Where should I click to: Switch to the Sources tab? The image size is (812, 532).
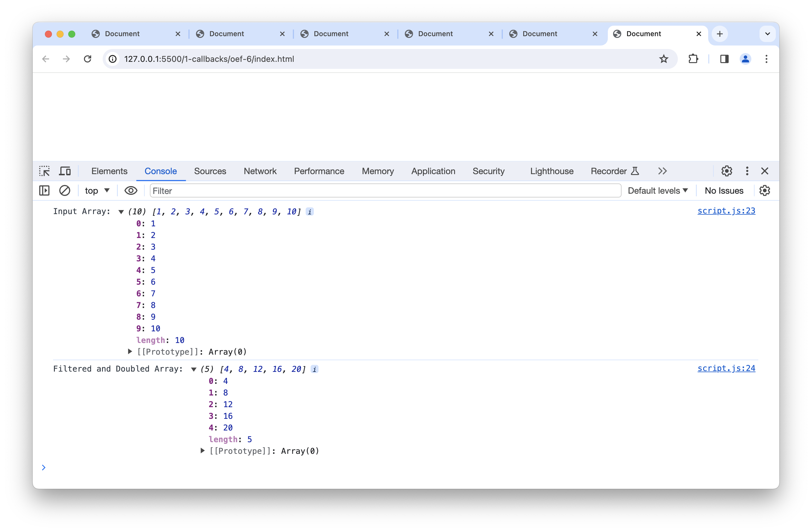210,171
